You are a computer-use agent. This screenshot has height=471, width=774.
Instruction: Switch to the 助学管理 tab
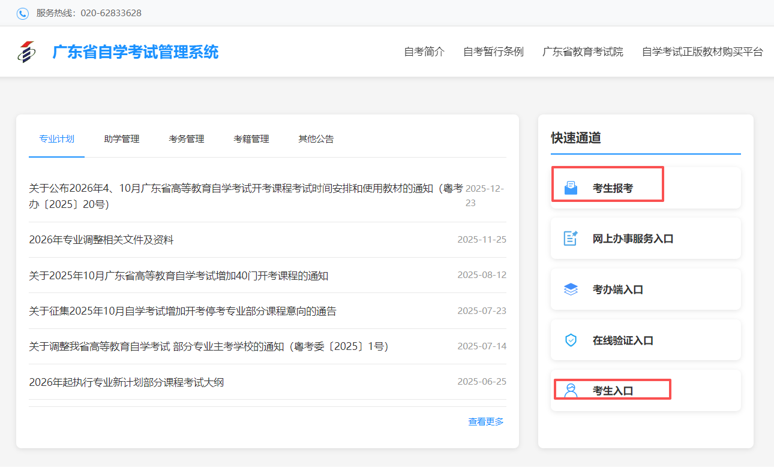[x=121, y=139]
